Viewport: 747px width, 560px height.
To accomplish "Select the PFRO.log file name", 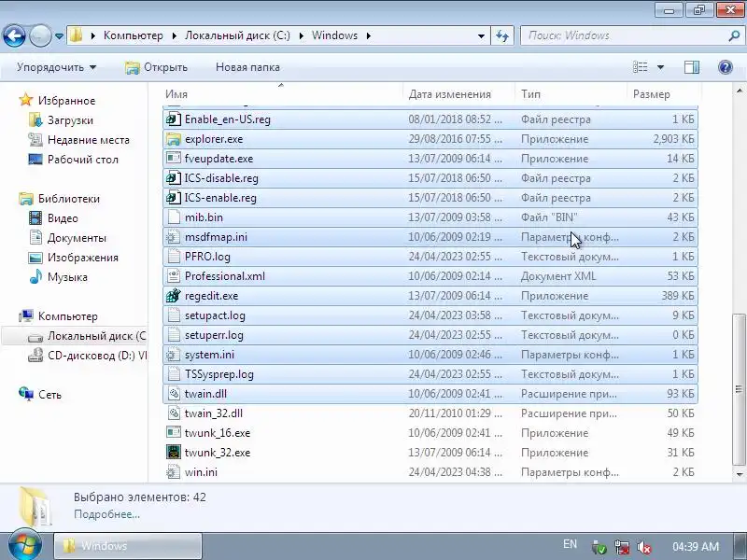I will tap(207, 257).
